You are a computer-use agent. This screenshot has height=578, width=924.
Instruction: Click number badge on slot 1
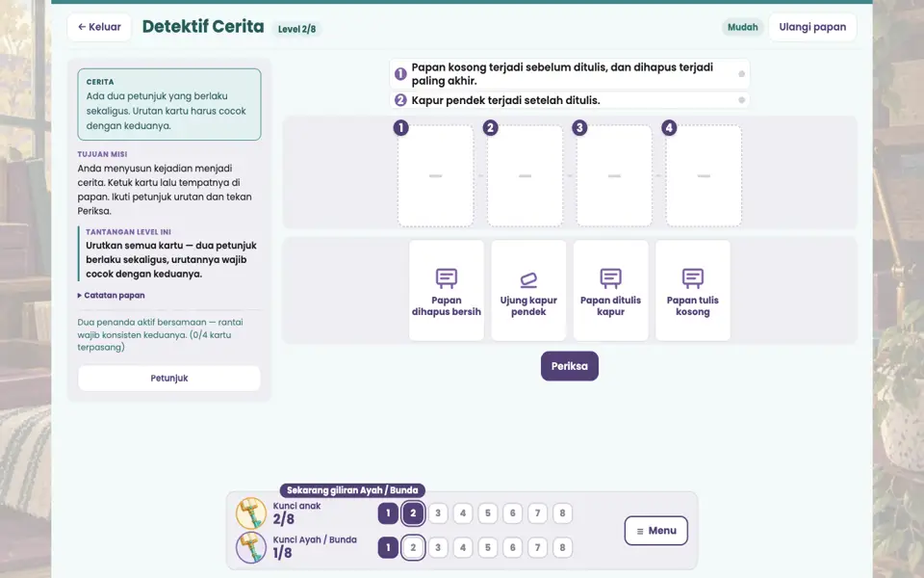[x=400, y=127]
